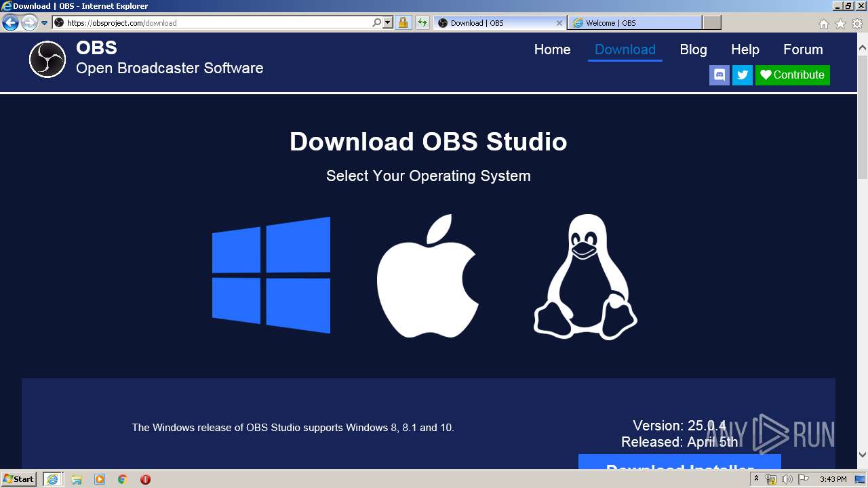Click Select Your Operating System text
The image size is (868, 488).
coord(428,176)
